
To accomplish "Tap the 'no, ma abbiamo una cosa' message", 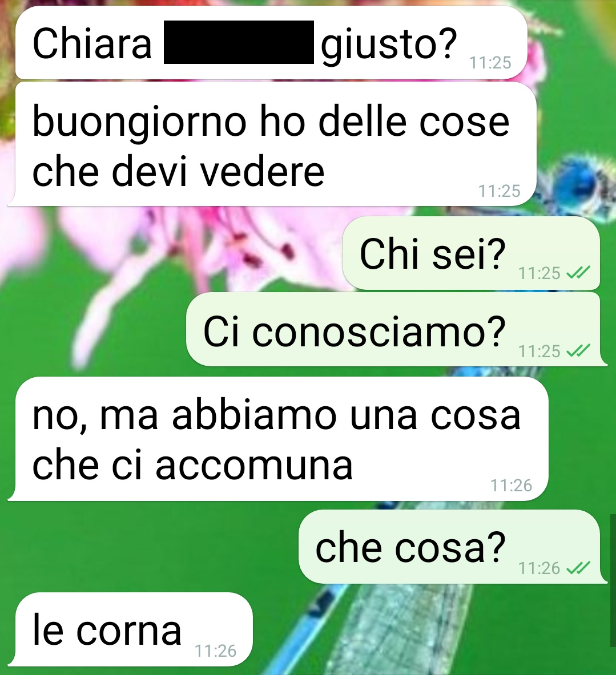I will click(278, 439).
